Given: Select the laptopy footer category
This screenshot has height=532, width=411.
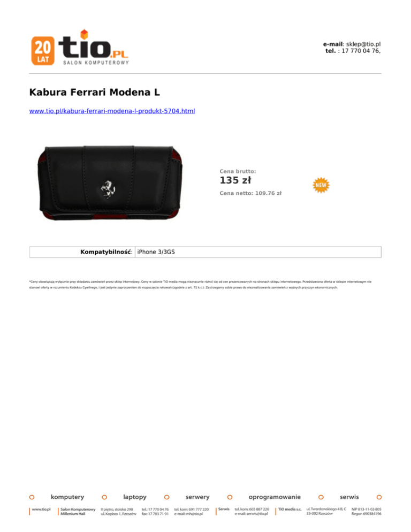Looking at the screenshot, I should 135,497.
